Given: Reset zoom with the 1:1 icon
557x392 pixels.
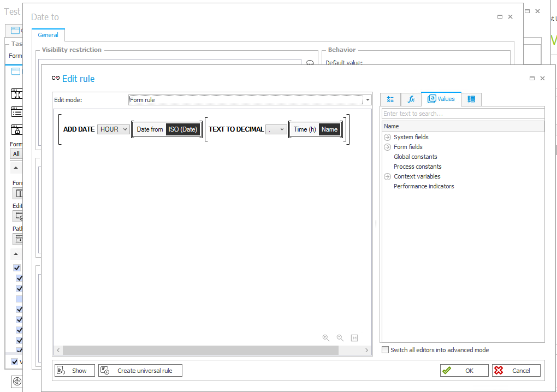Looking at the screenshot, I should 354,338.
